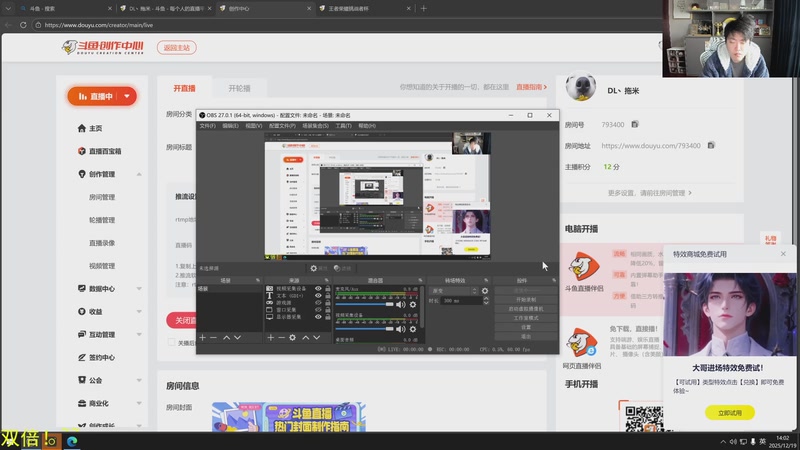Click 启动虚拟摄像机 in OBS controls
This screenshot has width=800, height=450.
pos(526,309)
